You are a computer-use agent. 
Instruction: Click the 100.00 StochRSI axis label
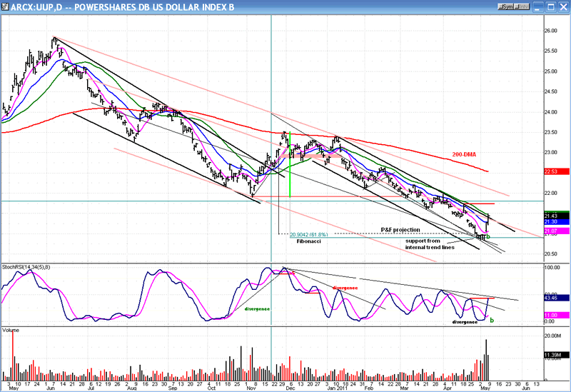click(552, 268)
